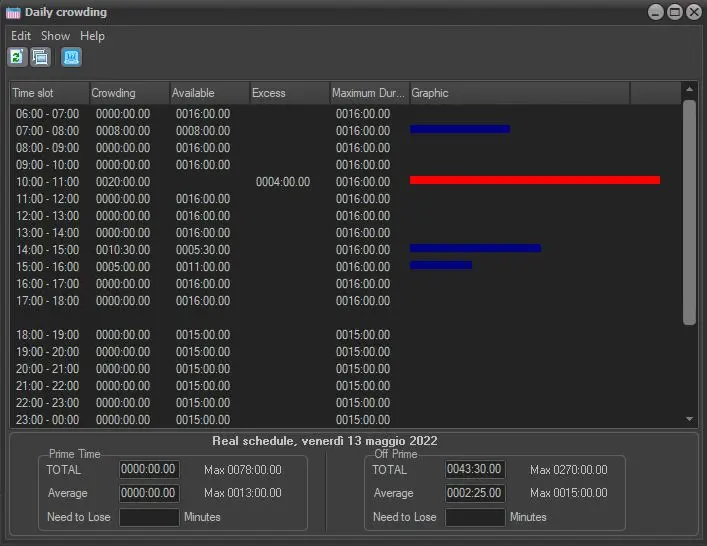Open the Show menu
This screenshot has height=546, width=707.
55,36
